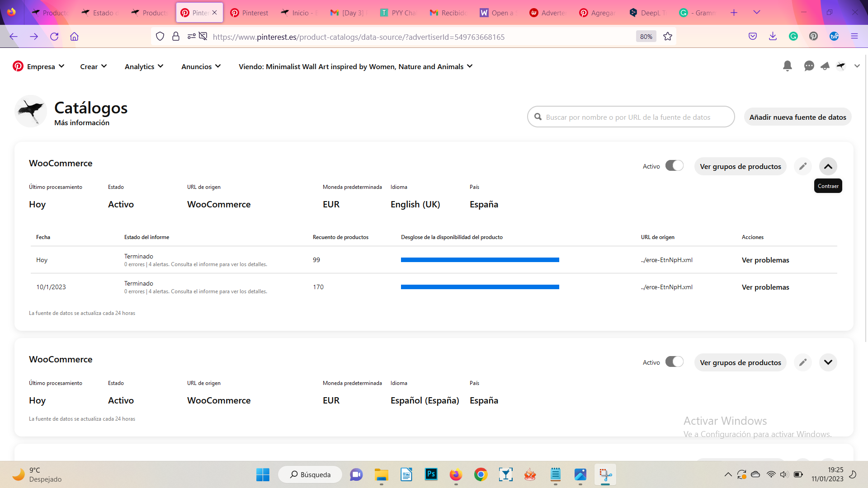The width and height of the screenshot is (868, 488).
Task: Click the Pinterest extension icon in toolbar
Action: 814,37
